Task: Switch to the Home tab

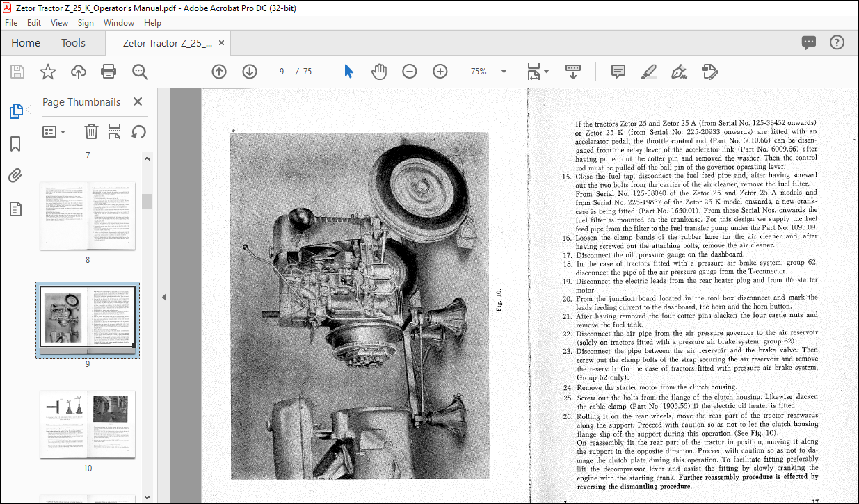Action: (x=26, y=43)
